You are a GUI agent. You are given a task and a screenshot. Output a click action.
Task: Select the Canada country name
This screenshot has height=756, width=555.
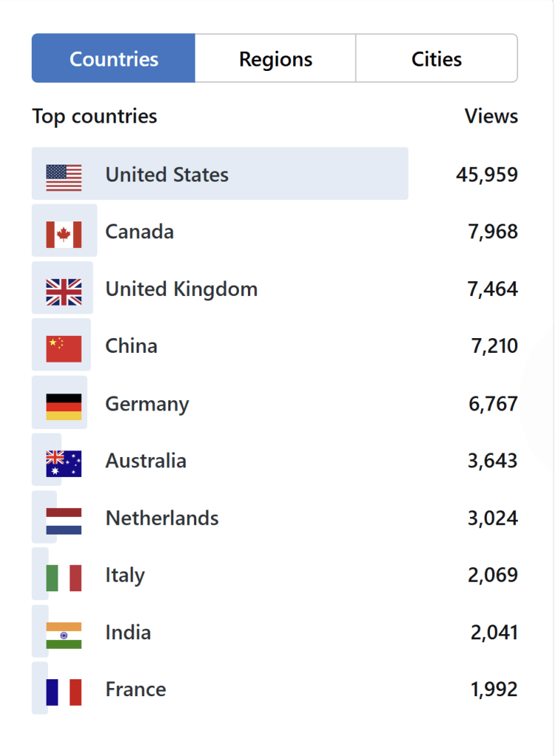click(x=139, y=232)
